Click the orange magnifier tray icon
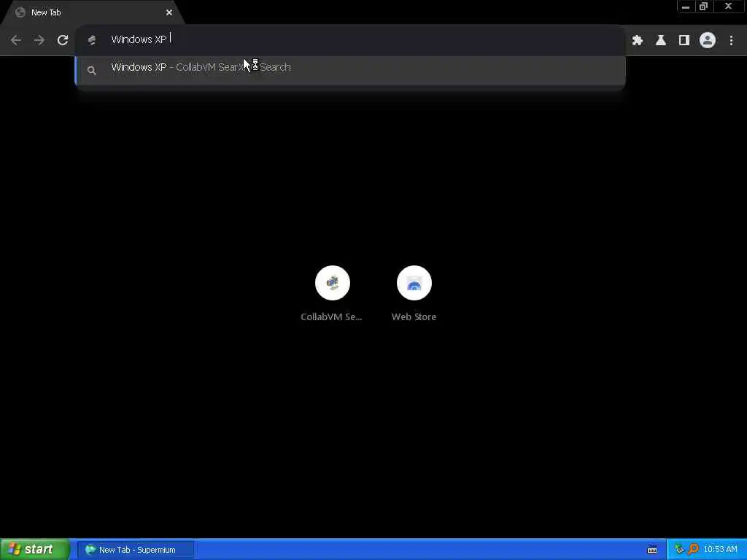 tap(693, 550)
